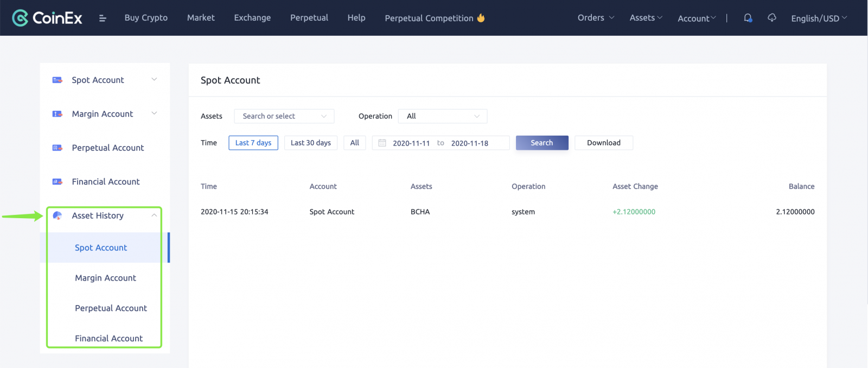
Task: Click the Balance column header
Action: (x=802, y=186)
